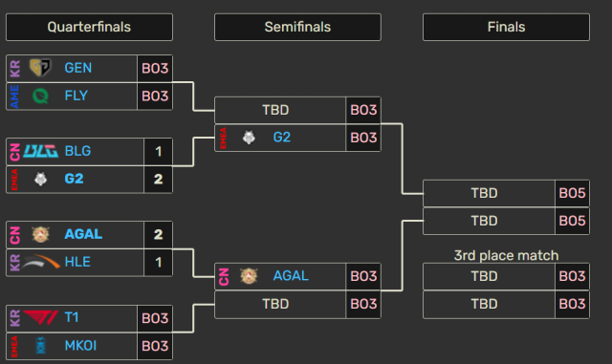Click the AGAL logo in semifinals
This screenshot has height=364, width=612.
(x=249, y=276)
